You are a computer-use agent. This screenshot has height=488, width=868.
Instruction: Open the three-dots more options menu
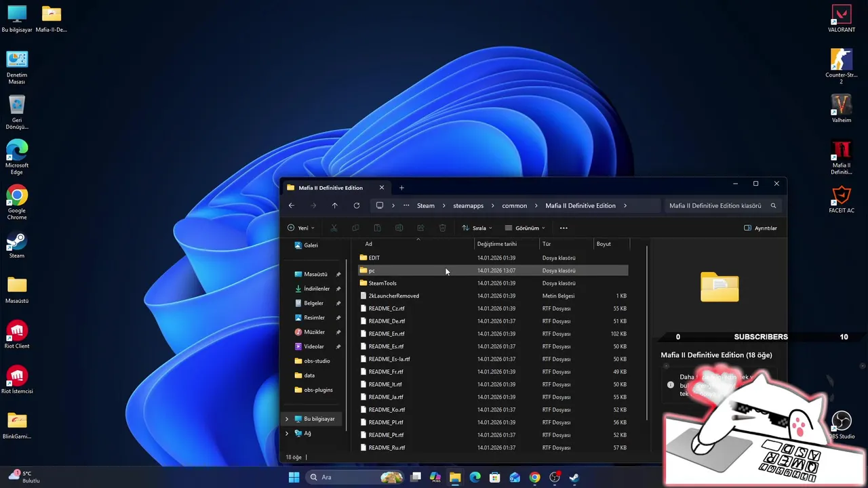click(564, 228)
